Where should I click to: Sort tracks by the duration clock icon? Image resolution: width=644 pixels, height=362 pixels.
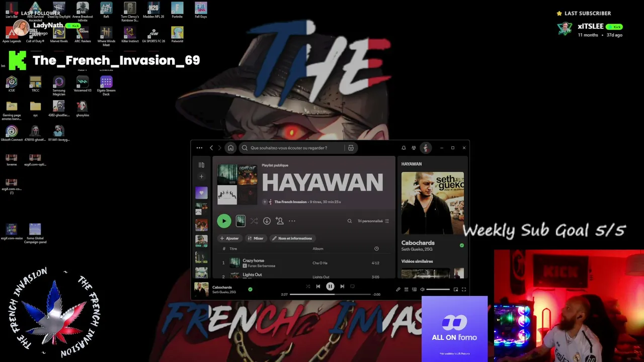376,249
